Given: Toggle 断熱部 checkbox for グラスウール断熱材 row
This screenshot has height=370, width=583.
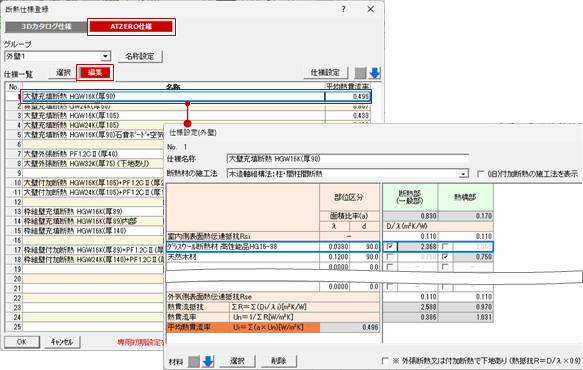Looking at the screenshot, I should click(390, 247).
